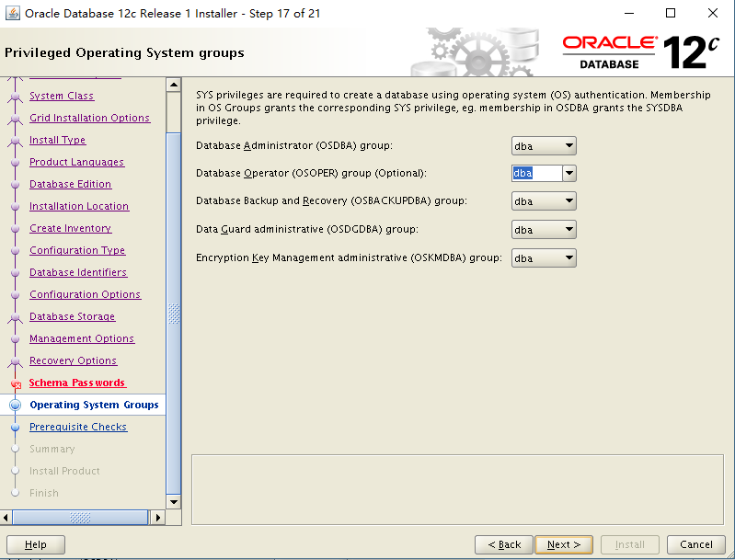
Task: Click the steps panel scroll up arrow
Action: (174, 85)
